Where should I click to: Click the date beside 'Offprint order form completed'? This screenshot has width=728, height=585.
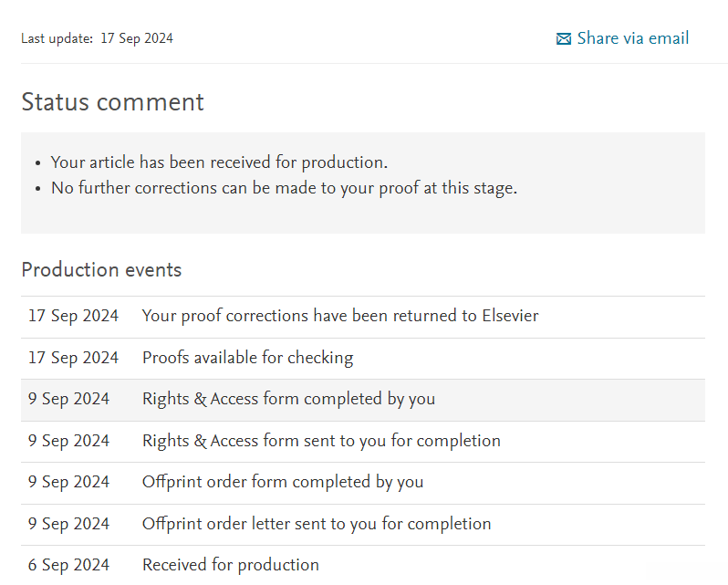point(68,482)
